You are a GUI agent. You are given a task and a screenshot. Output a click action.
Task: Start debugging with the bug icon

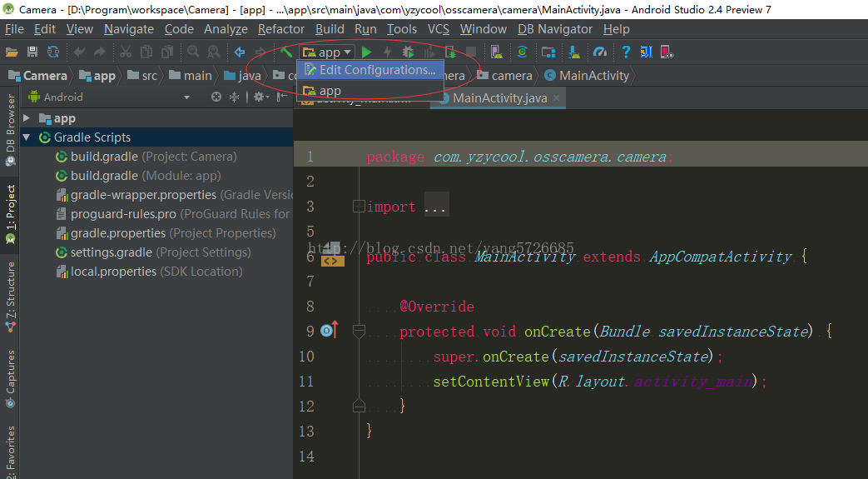pyautogui.click(x=408, y=52)
